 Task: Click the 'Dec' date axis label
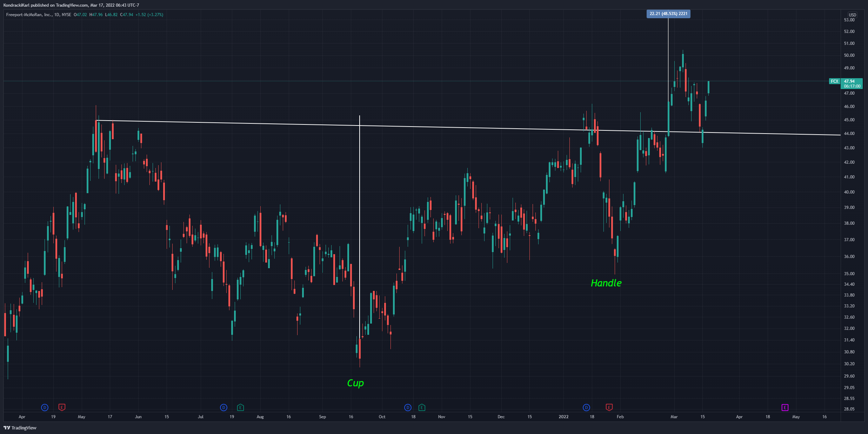(501, 417)
